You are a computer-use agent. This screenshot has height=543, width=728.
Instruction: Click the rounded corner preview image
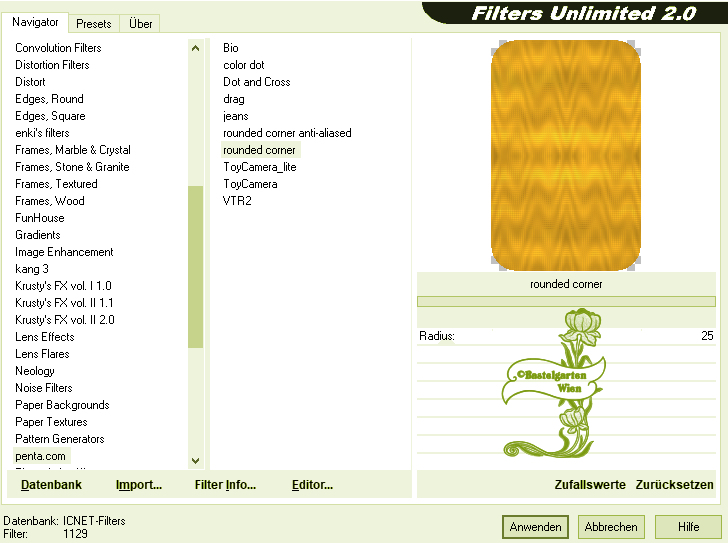tap(566, 155)
